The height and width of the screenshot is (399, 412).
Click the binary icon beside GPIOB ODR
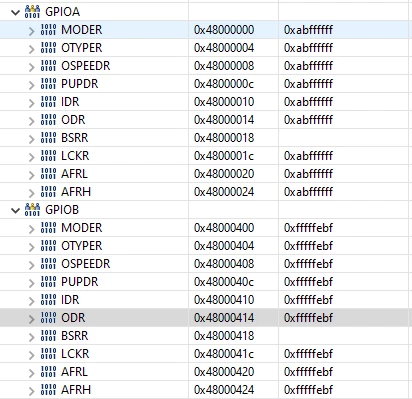[x=48, y=318]
